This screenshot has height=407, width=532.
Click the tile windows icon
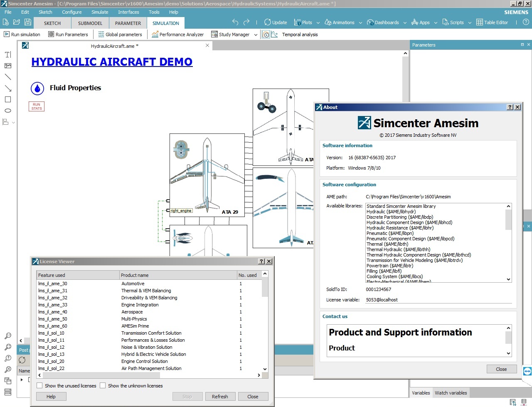7,392
